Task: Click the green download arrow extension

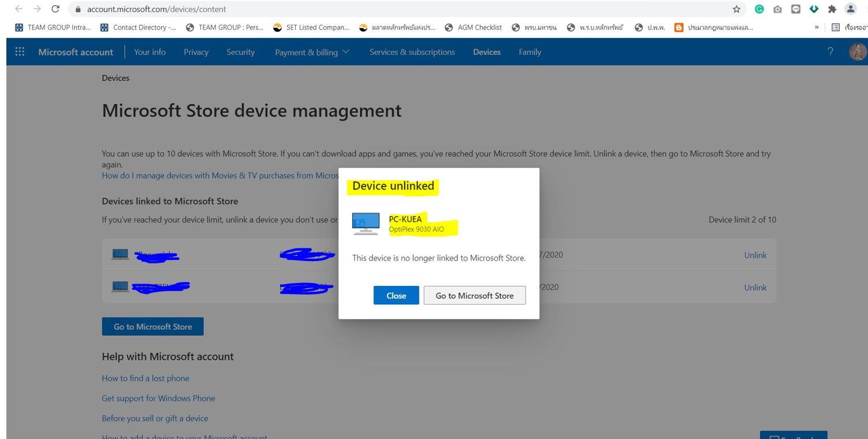Action: 814,9
